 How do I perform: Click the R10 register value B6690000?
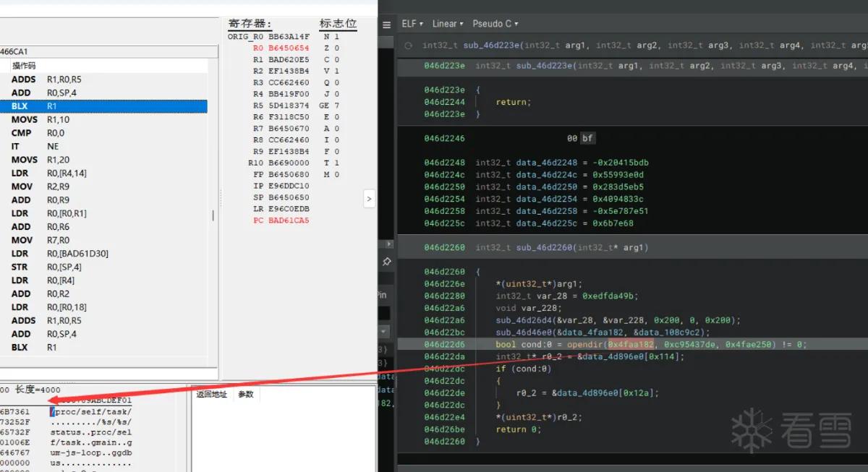[289, 163]
